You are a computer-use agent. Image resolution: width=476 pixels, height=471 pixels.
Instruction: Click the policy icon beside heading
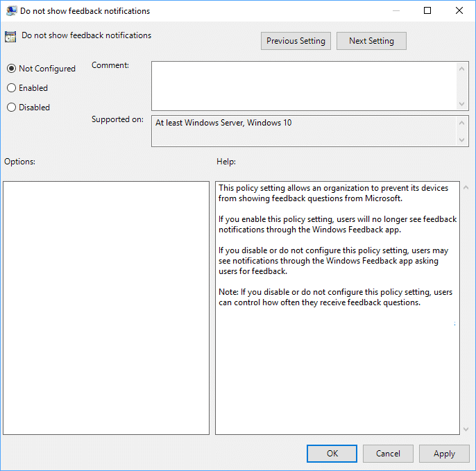point(10,37)
